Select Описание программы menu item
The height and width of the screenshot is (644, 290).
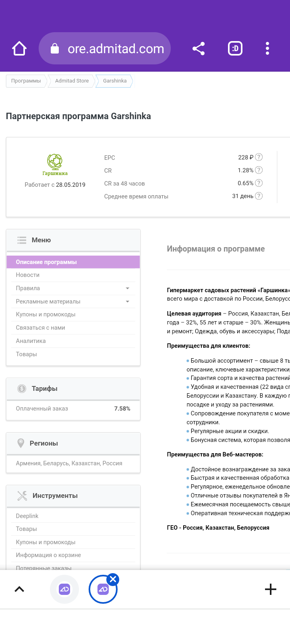[x=73, y=262]
